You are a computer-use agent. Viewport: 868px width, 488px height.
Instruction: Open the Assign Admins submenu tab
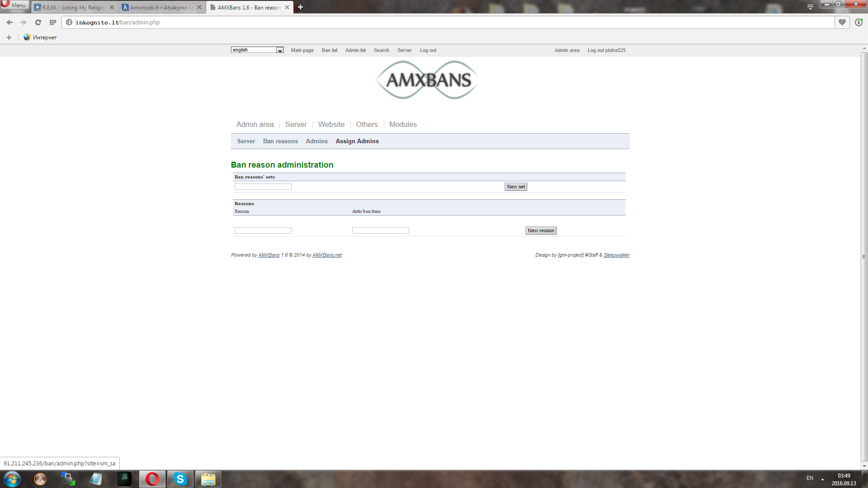pos(357,141)
